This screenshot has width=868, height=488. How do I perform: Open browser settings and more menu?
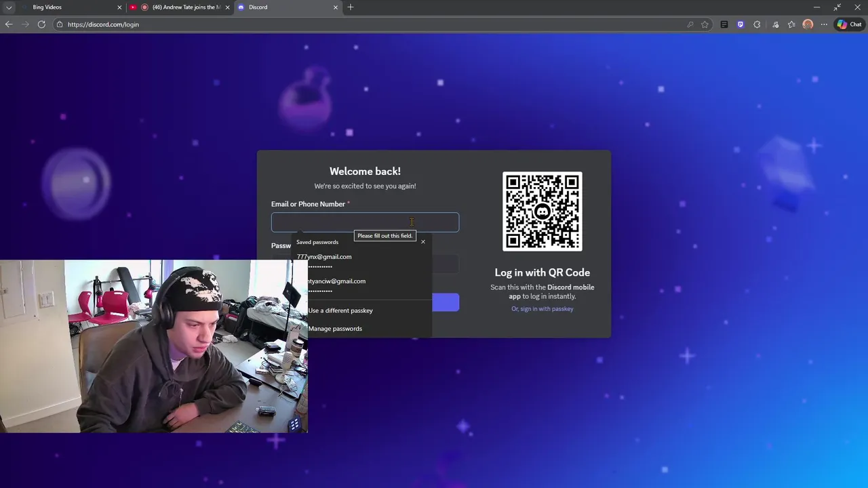coord(824,24)
